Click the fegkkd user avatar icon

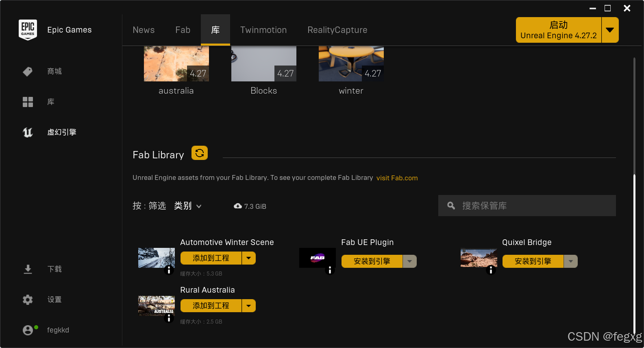(x=28, y=330)
